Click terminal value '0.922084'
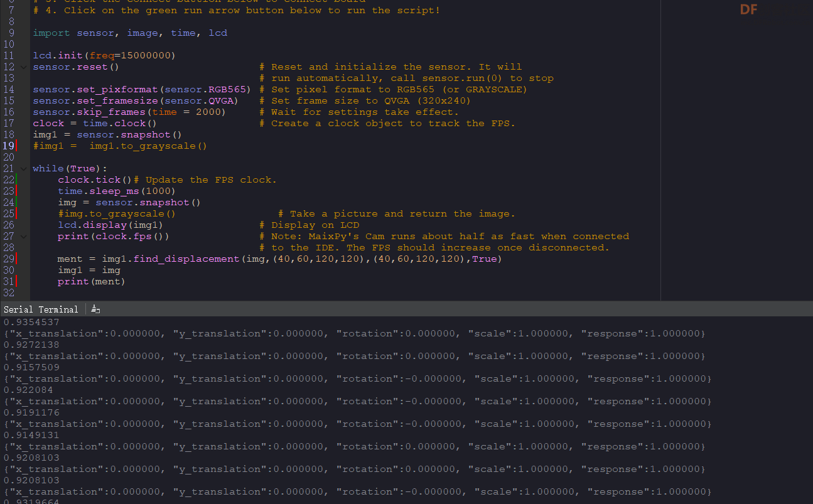Image resolution: width=813 pixels, height=504 pixels. click(28, 390)
